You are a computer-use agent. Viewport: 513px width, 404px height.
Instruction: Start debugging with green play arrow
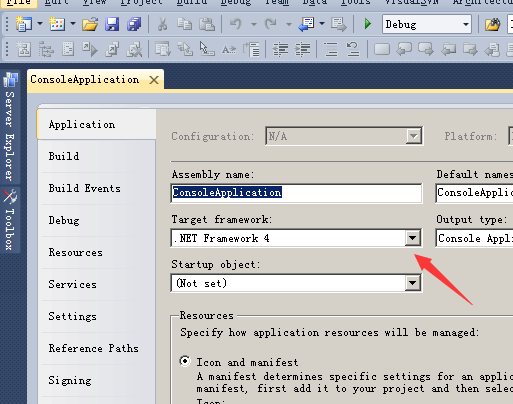point(368,24)
